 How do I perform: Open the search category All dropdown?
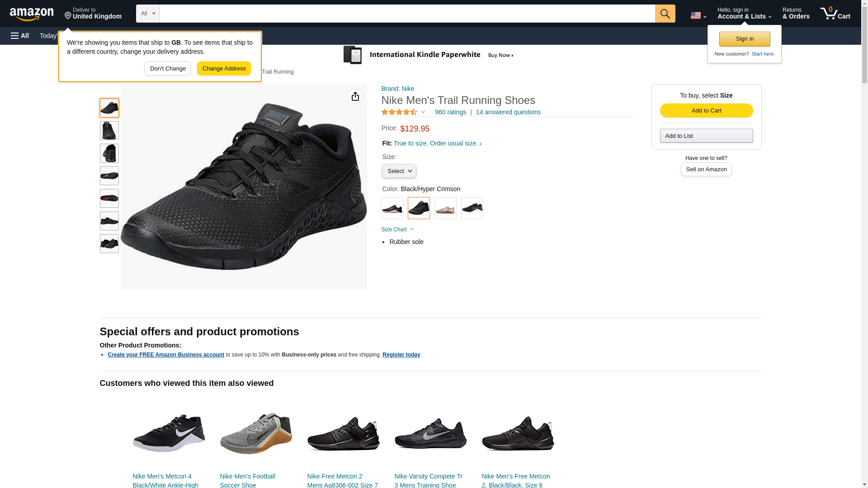tap(147, 14)
